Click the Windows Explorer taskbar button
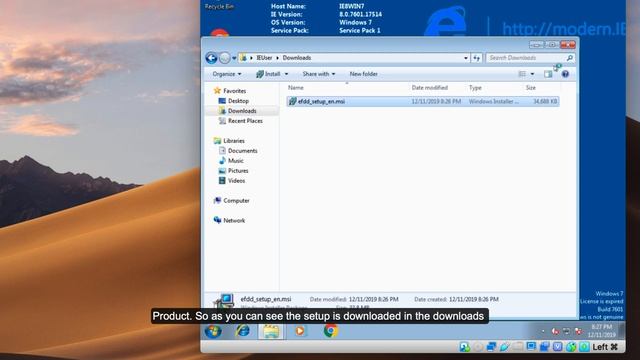 [x=271, y=331]
